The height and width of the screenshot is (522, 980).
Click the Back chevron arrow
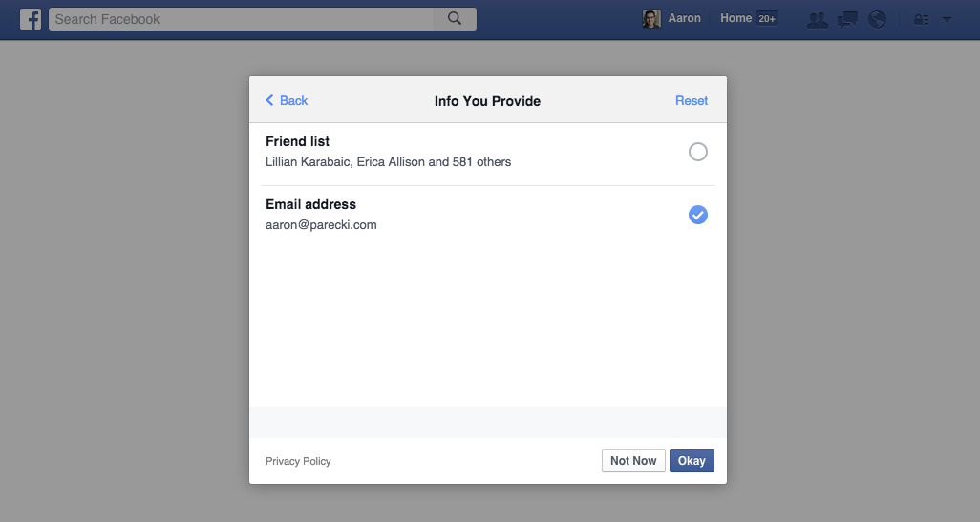pos(269,100)
